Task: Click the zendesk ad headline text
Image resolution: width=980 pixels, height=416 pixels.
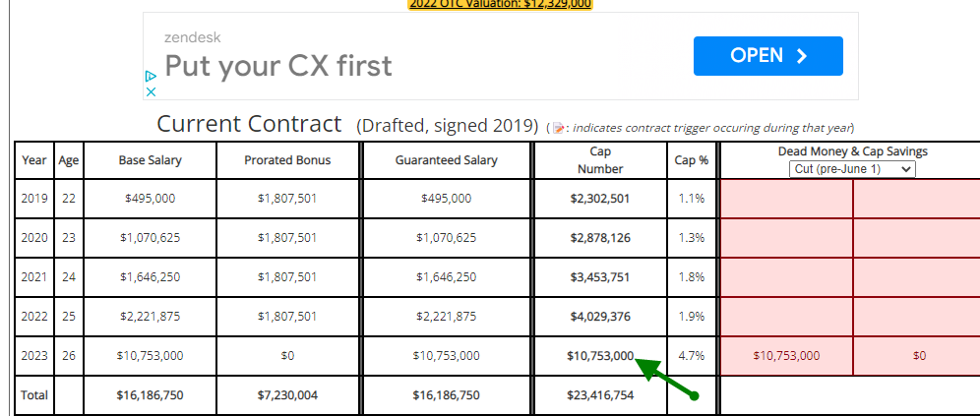Action: [x=278, y=66]
